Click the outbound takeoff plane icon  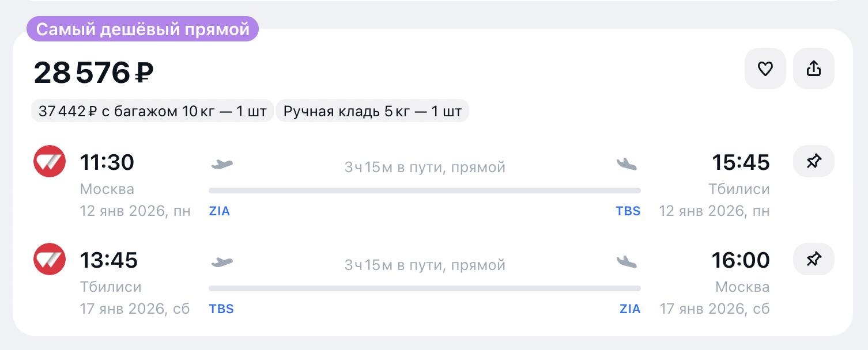pyautogui.click(x=222, y=165)
